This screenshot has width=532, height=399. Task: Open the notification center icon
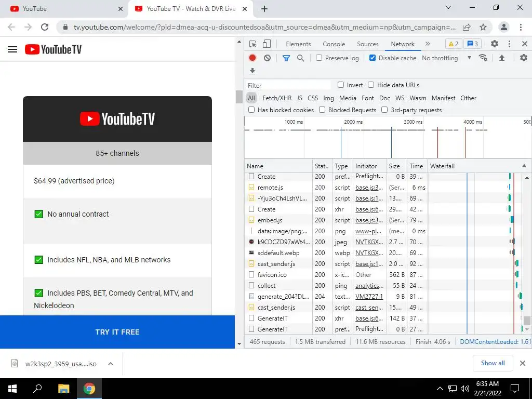(515, 389)
